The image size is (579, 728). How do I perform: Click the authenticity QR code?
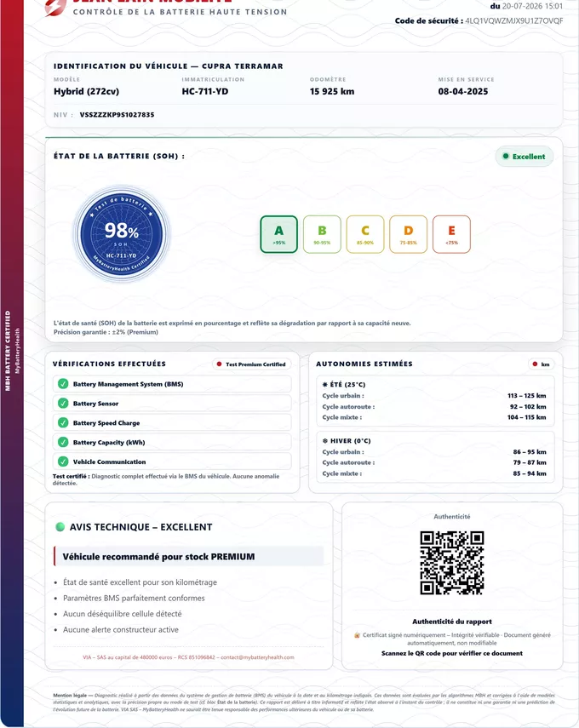[452, 563]
